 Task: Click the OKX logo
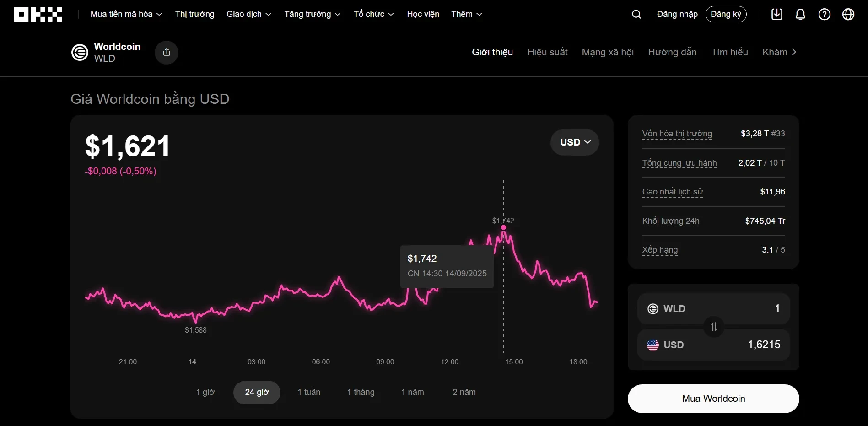coord(38,15)
